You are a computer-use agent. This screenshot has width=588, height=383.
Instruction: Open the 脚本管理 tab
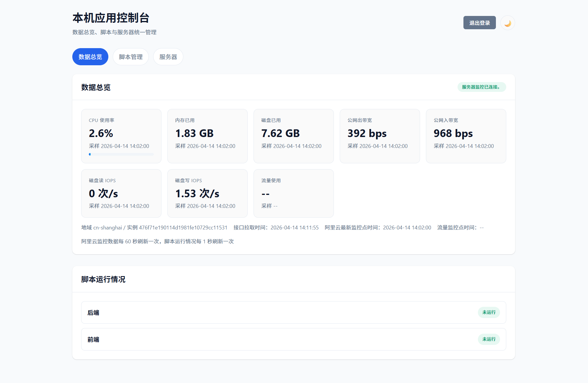[130, 57]
